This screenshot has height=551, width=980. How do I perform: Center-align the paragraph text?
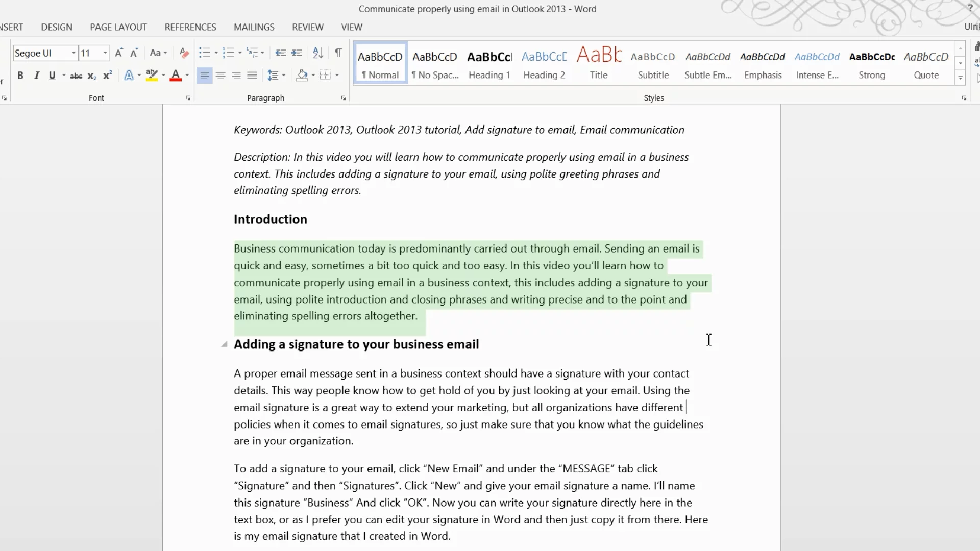220,76
